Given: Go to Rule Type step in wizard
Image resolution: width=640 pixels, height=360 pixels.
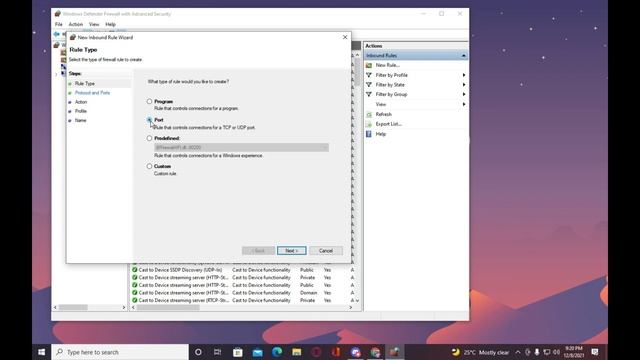Looking at the screenshot, I should (84, 83).
